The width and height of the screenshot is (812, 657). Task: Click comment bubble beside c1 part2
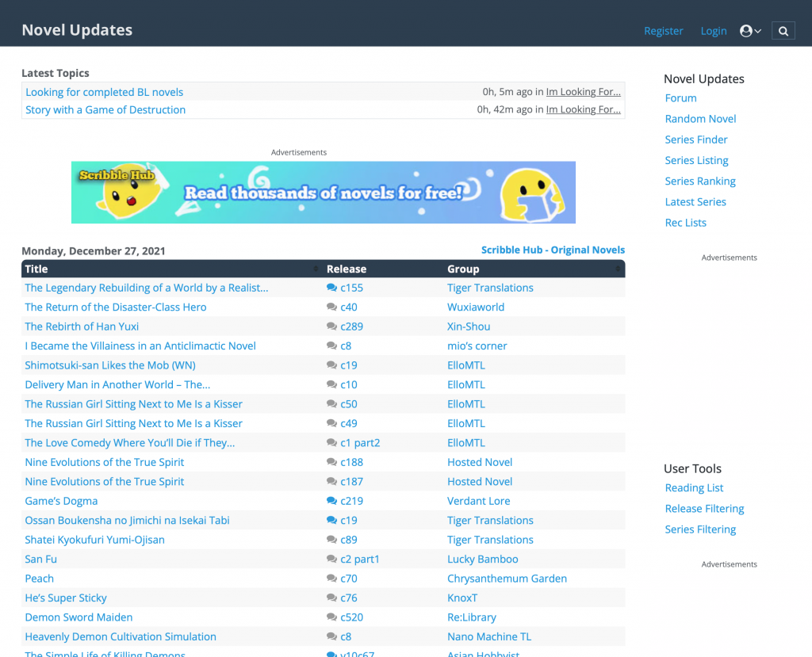point(331,443)
